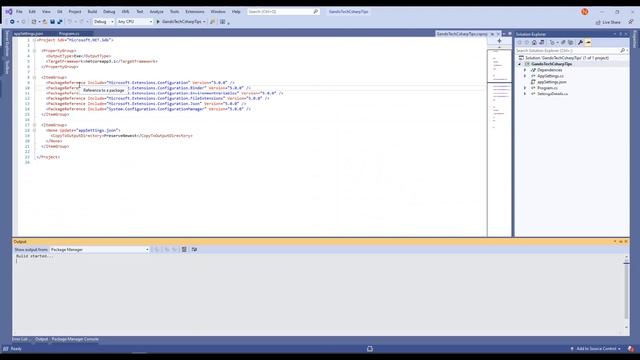Open the Edit menu
Screen dimensions: 640x360
pos(32,12)
